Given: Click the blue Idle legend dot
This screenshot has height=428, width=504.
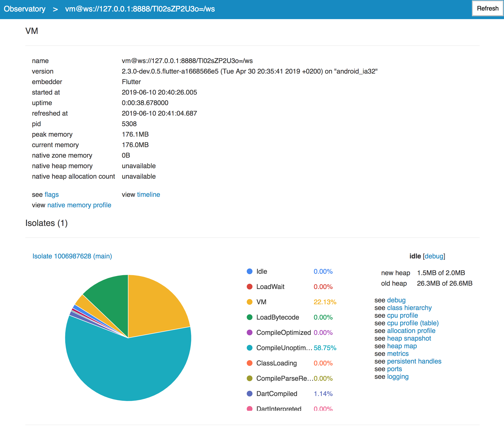Looking at the screenshot, I should (x=249, y=272).
